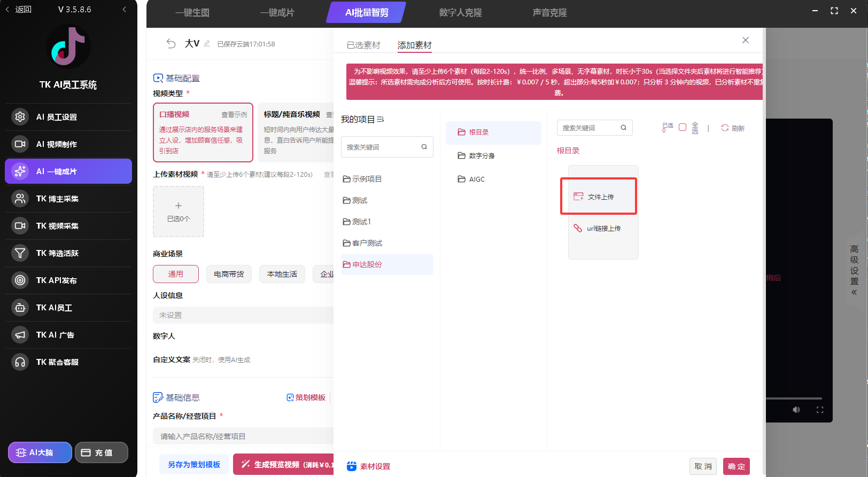Open TK 视频采集 camera icon
The height and width of the screenshot is (477, 868).
pos(20,226)
